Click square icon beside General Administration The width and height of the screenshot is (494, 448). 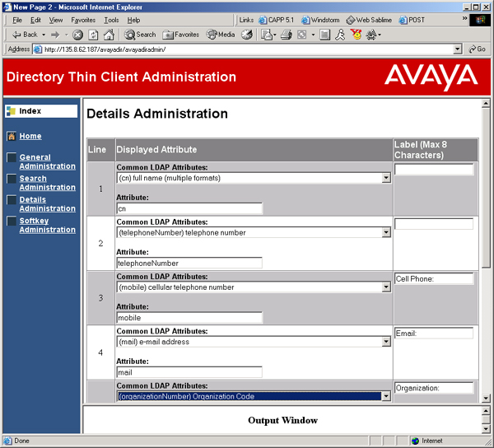[12, 157]
